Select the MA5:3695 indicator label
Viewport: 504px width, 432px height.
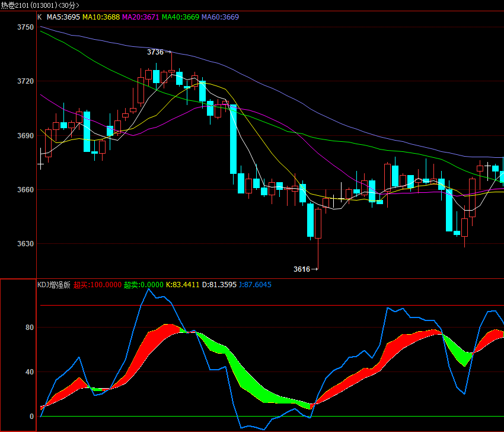[63, 17]
